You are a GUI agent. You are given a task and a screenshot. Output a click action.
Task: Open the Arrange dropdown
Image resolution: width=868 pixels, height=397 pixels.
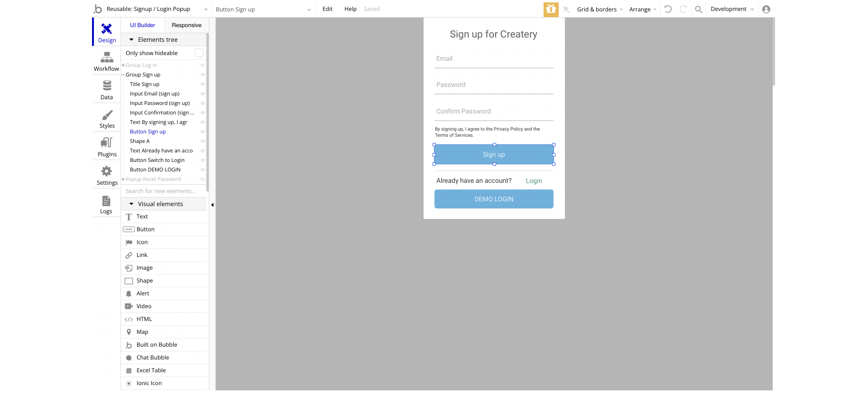pyautogui.click(x=643, y=9)
